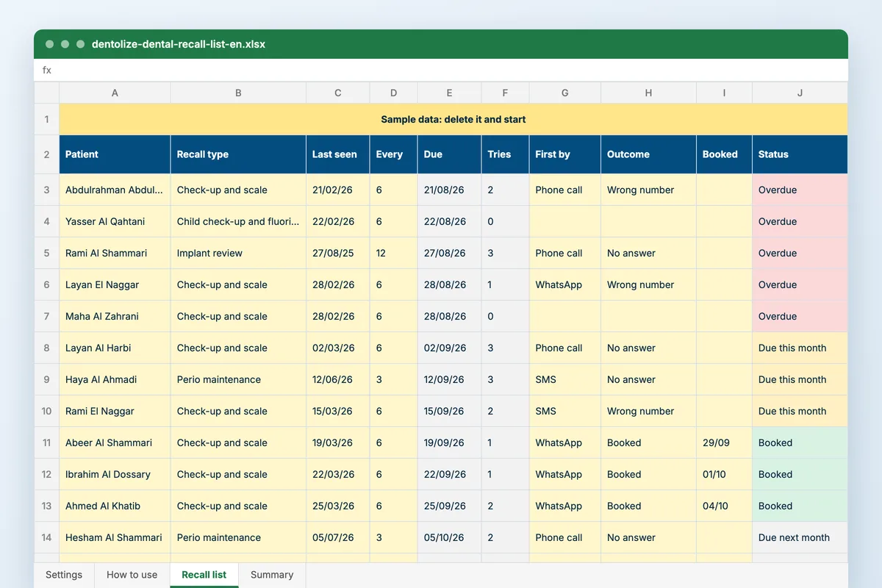Select patient cell 'Rami Al Shammari'

(x=115, y=253)
